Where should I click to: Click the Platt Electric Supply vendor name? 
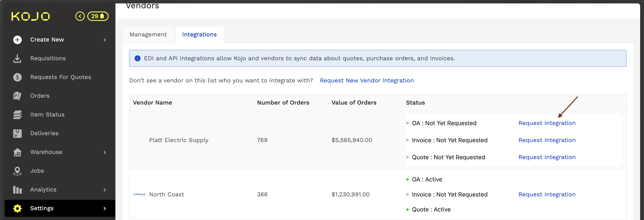point(178,140)
